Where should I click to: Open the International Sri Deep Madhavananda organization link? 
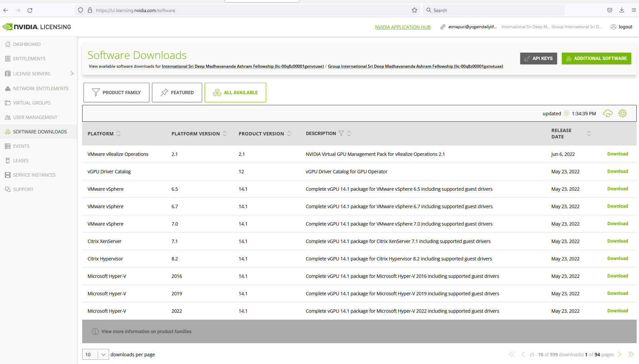pos(243,66)
